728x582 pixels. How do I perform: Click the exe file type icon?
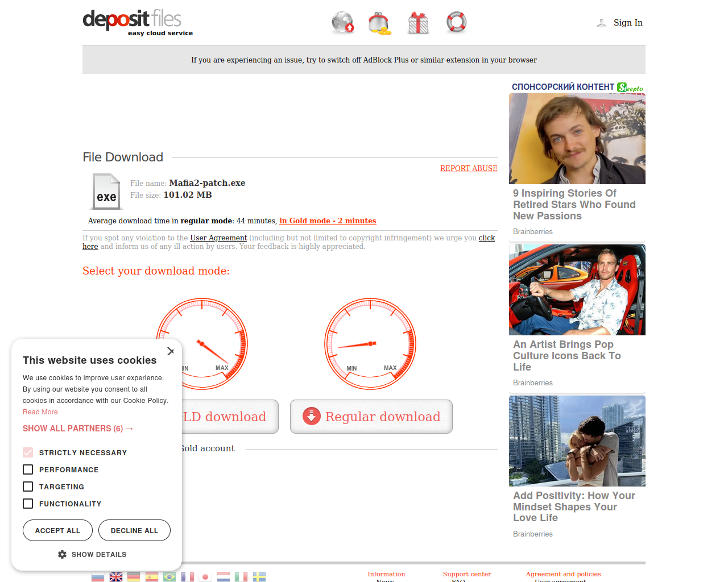tap(106, 192)
